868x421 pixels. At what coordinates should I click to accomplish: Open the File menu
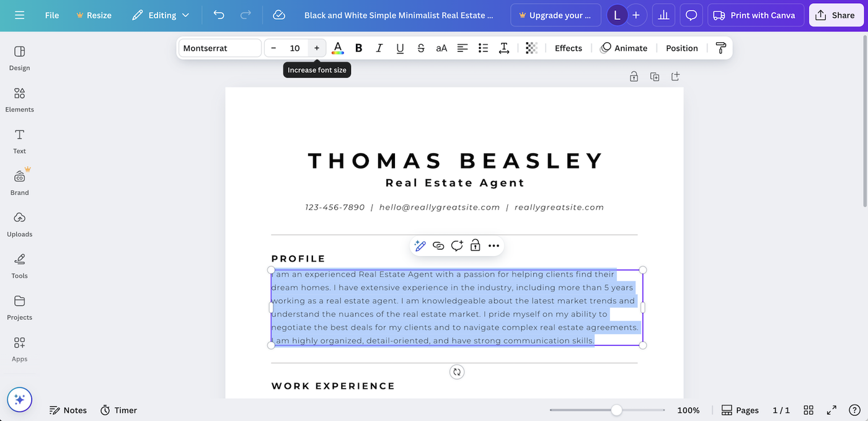tap(51, 15)
